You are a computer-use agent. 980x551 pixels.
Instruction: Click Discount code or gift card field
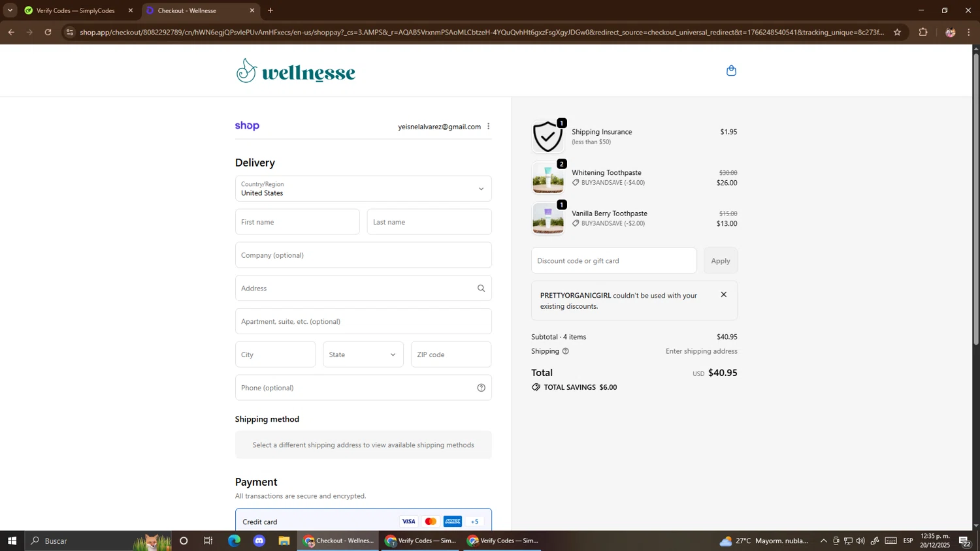613,260
